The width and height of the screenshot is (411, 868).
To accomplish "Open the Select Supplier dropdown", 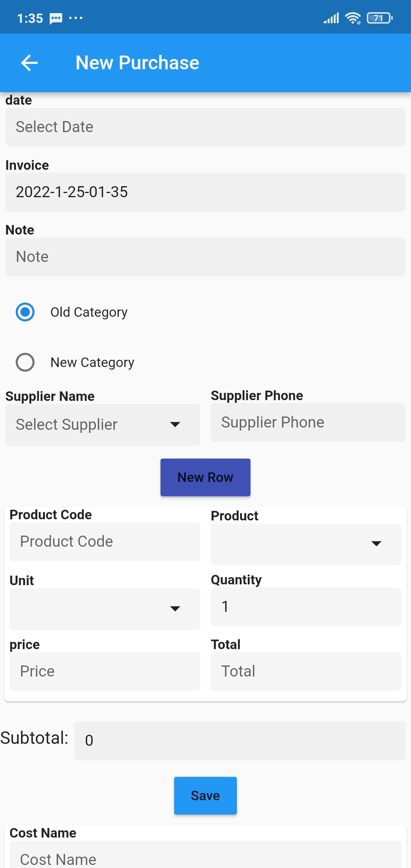I will coord(103,424).
